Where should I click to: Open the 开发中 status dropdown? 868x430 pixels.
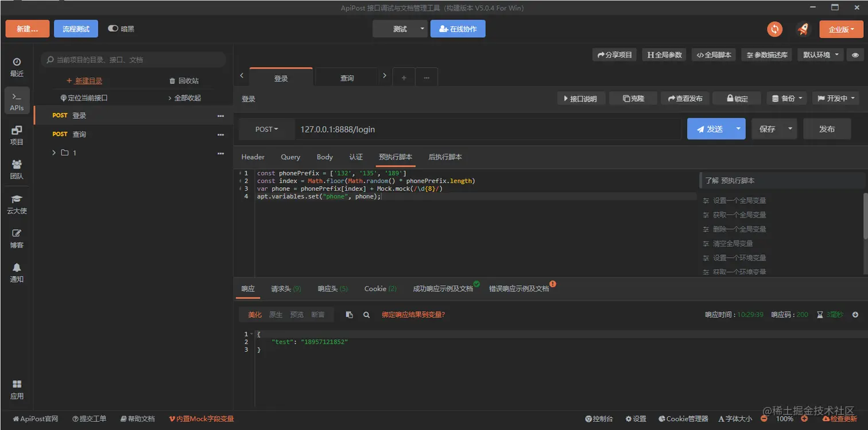pyautogui.click(x=835, y=99)
